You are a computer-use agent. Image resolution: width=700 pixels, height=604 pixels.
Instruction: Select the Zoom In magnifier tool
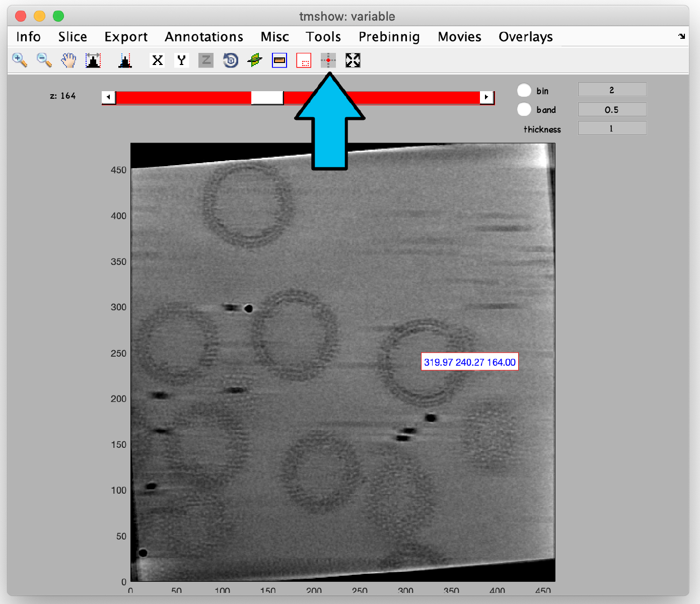pyautogui.click(x=19, y=60)
